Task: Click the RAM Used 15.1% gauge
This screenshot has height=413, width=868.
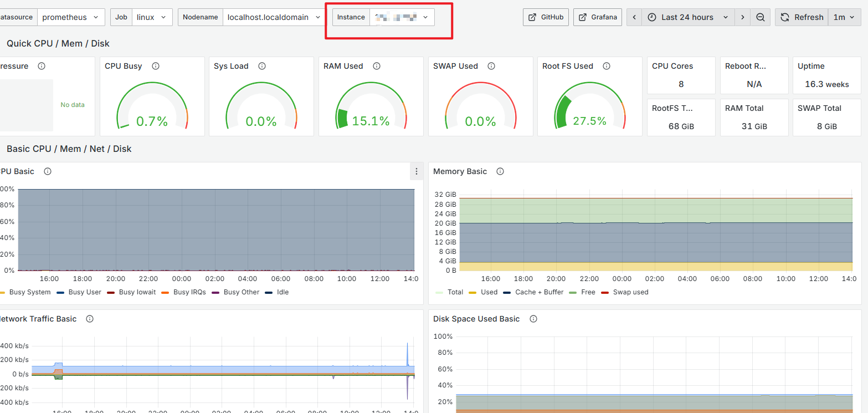Action: [371, 106]
